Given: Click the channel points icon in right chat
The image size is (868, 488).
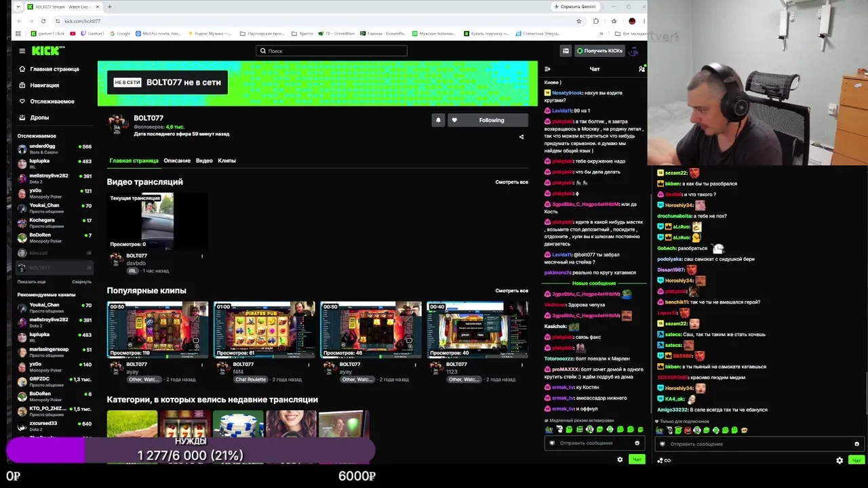Looking at the screenshot, I should pyautogui.click(x=664, y=460).
